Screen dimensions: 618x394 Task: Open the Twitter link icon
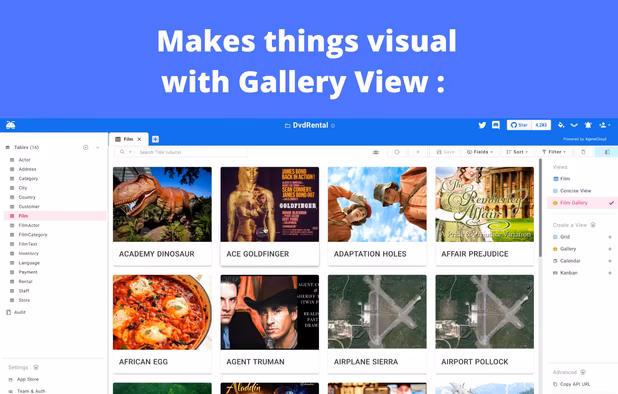coord(482,125)
